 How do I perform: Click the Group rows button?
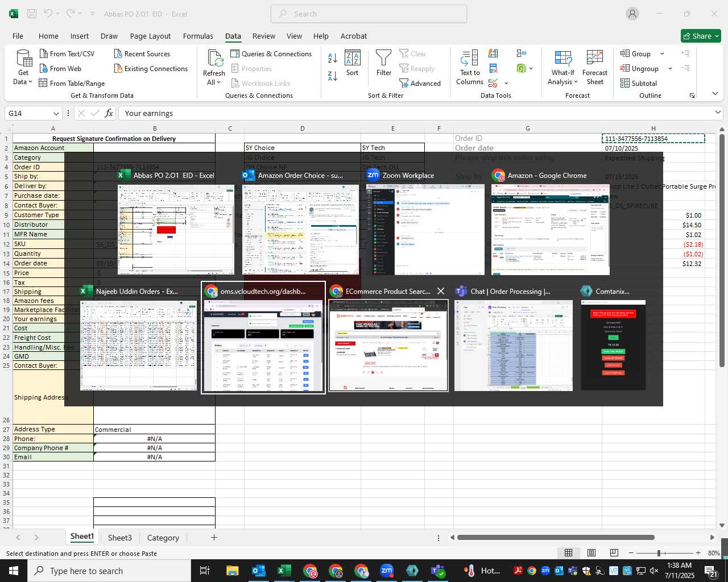pos(636,53)
